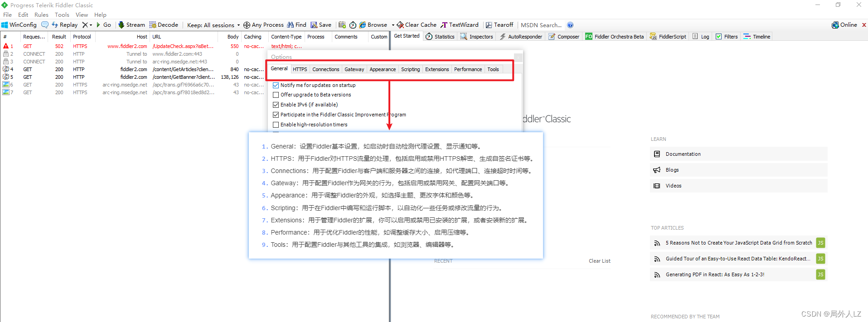Open the Inspectors tab
The height and width of the screenshot is (322, 868).
pos(477,37)
